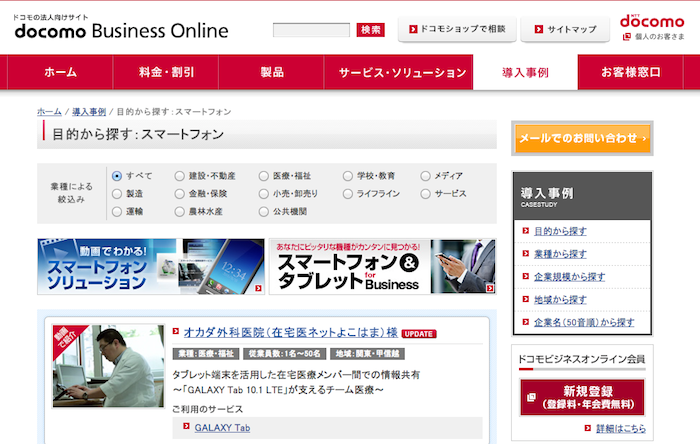700x444 pixels.
Task: Click the red arrow icon next to 企業名(50音順)から探す
Action: pyautogui.click(x=525, y=322)
